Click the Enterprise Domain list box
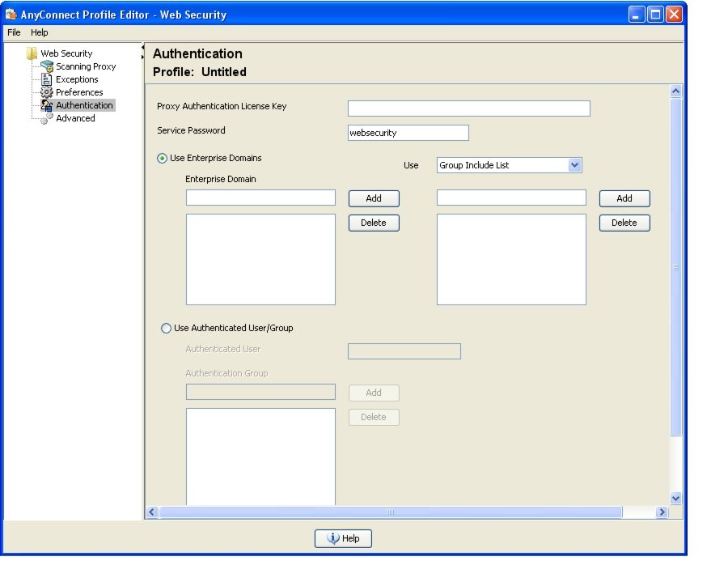This screenshot has width=728, height=578. point(260,259)
